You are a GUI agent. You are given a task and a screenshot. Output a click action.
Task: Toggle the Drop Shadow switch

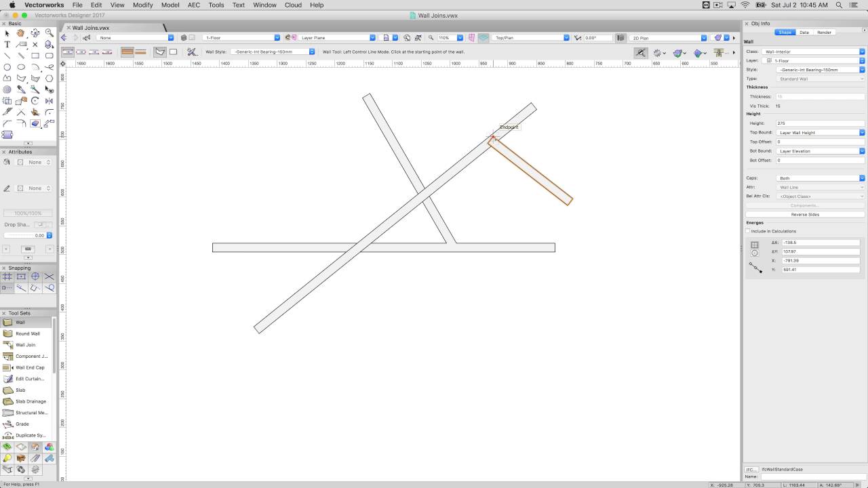coord(43,224)
